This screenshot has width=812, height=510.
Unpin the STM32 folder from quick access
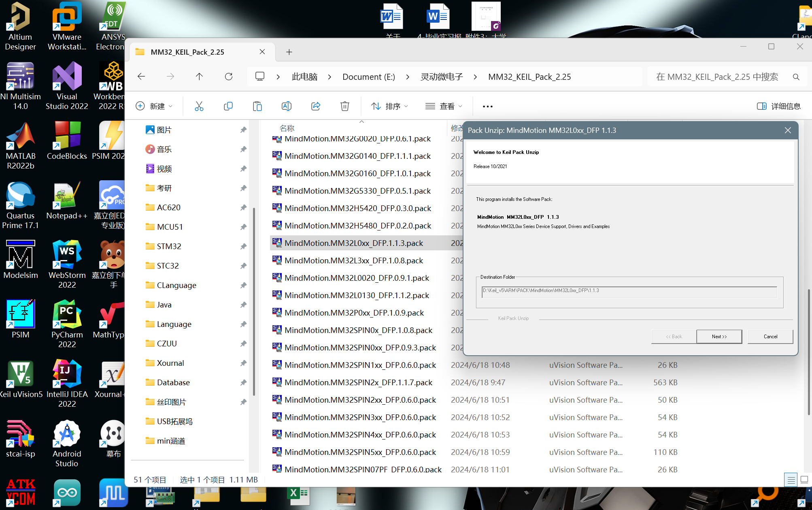pyautogui.click(x=243, y=246)
